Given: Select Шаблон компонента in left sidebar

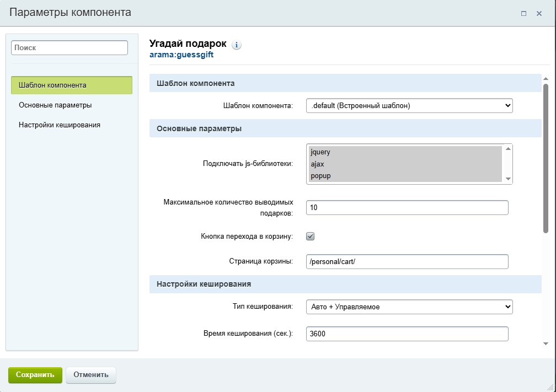Looking at the screenshot, I should coord(72,85).
